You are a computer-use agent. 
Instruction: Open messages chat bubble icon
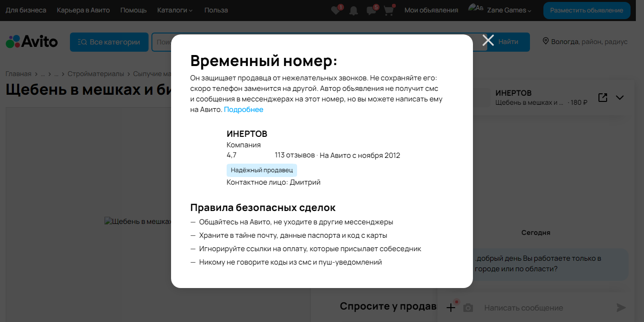point(371,11)
